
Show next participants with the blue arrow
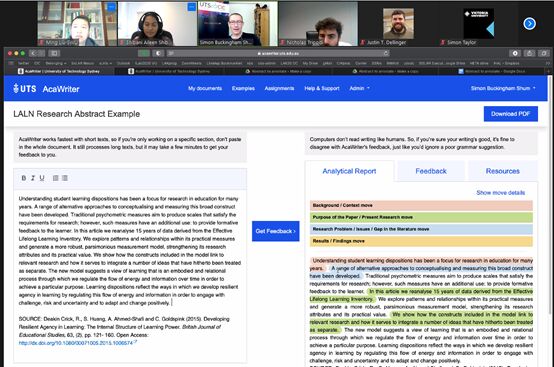[x=529, y=24]
